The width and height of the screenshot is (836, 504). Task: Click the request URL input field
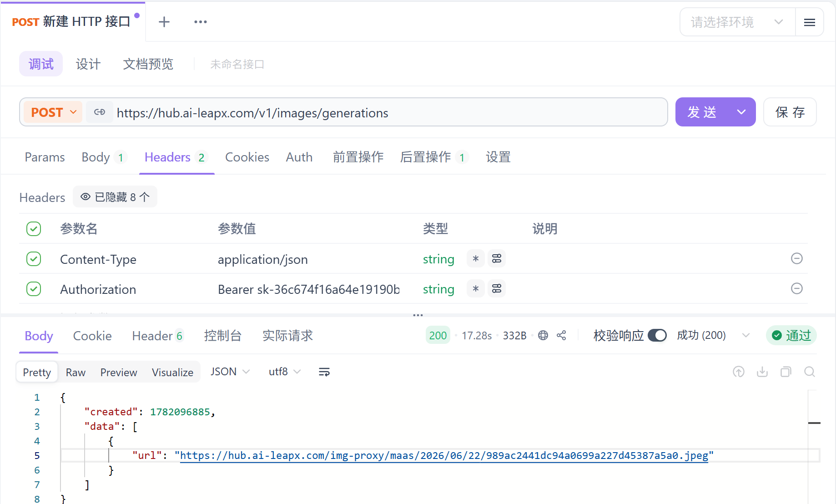pos(389,112)
